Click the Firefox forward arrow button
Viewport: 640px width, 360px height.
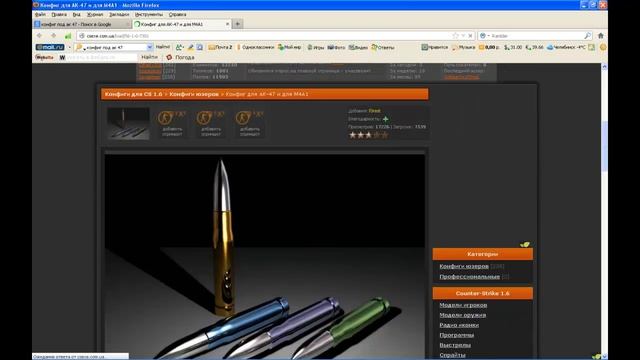[53, 36]
